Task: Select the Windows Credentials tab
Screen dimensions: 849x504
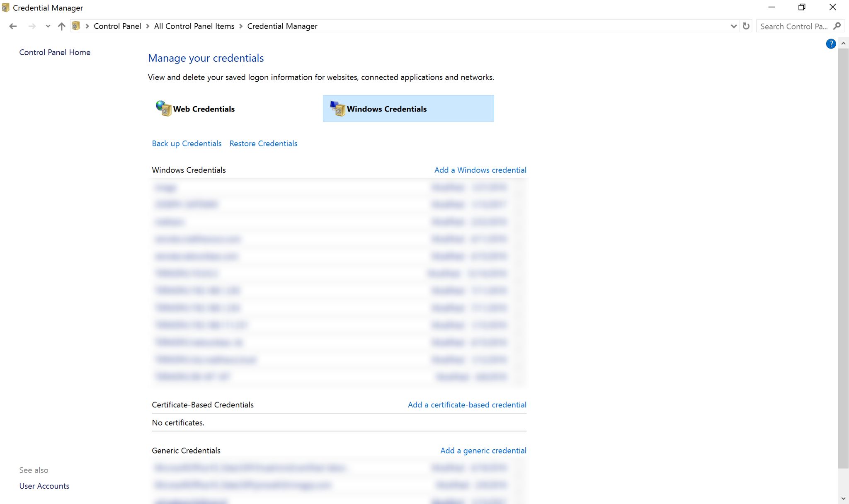Action: (408, 109)
